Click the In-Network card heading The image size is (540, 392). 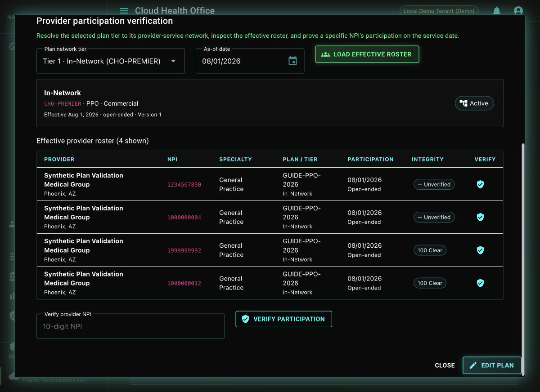pyautogui.click(x=63, y=93)
